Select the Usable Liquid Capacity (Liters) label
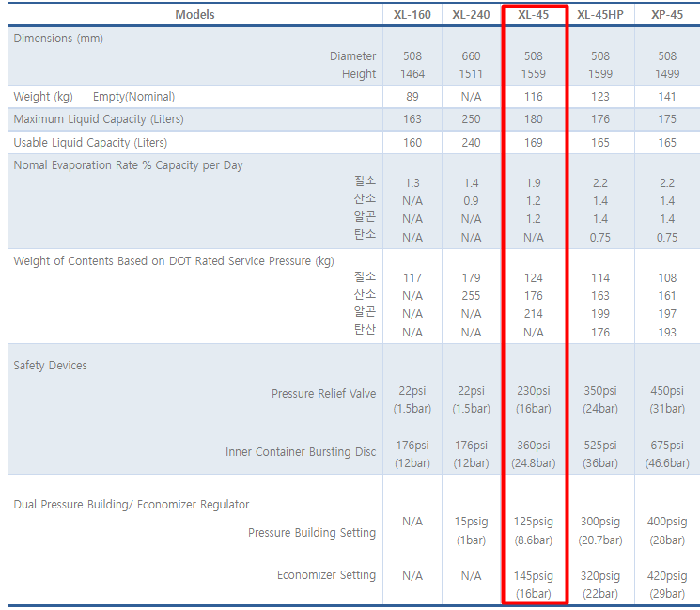700x610 pixels. (90, 143)
